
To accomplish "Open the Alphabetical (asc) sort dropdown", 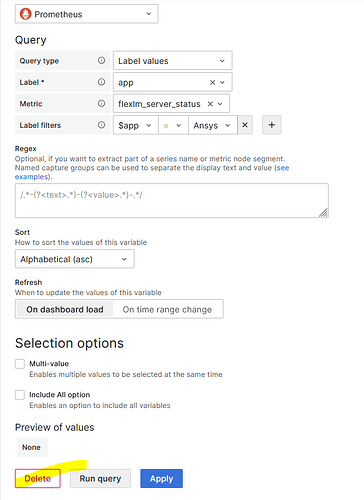I will (75, 259).
